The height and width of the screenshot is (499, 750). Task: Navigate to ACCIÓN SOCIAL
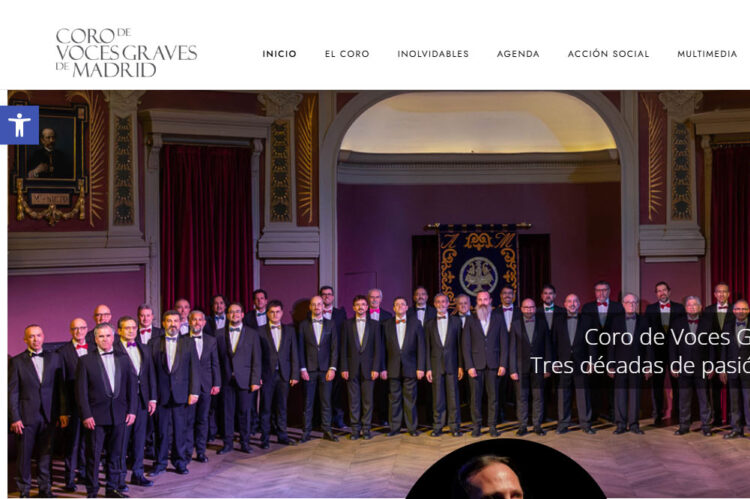click(x=608, y=54)
